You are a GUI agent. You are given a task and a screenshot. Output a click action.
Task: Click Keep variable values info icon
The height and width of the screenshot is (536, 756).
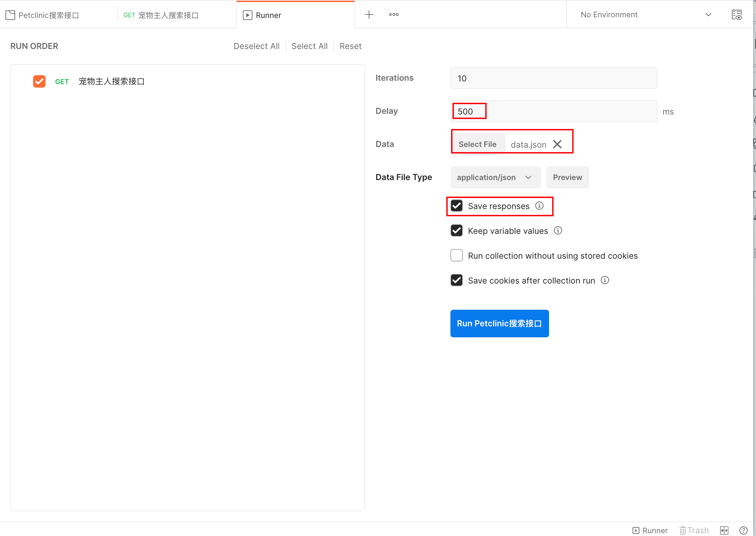(558, 230)
